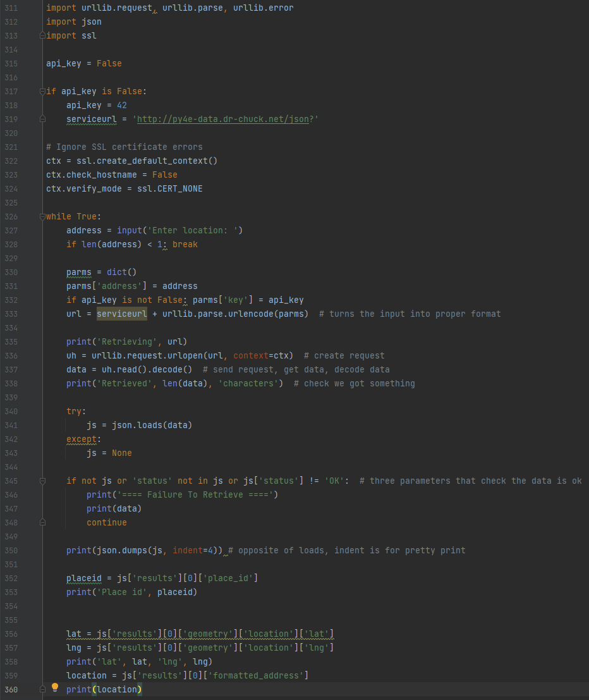Collapse the 'while True' loop fold marker
This screenshot has width=589, height=700.
[x=42, y=216]
